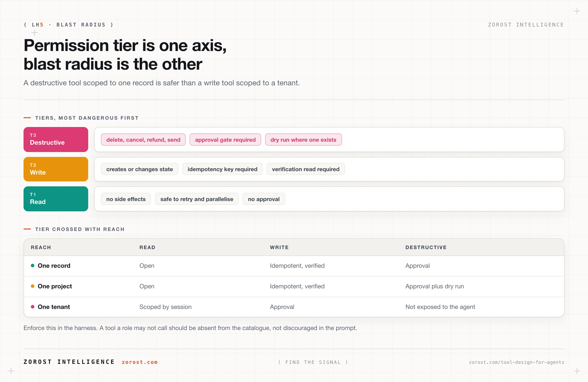The image size is (588, 382).
Task: Click 'Approval' in the One tenant row
Action: tap(282, 307)
